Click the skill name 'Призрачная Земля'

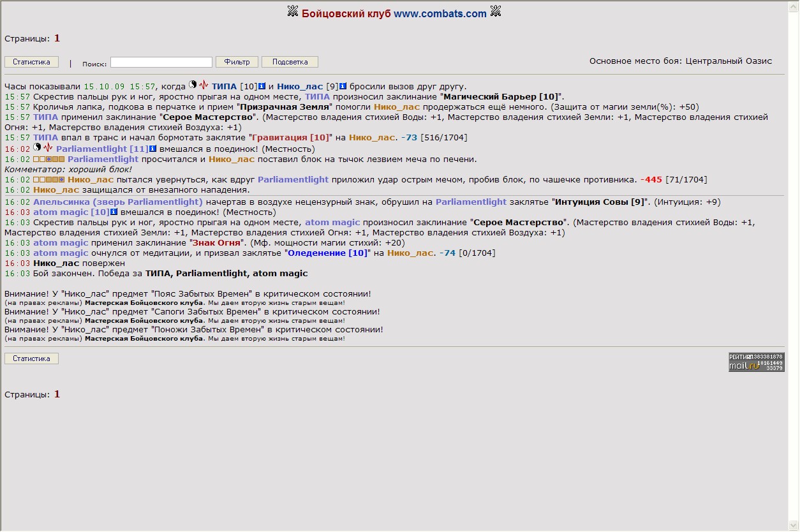pos(285,107)
